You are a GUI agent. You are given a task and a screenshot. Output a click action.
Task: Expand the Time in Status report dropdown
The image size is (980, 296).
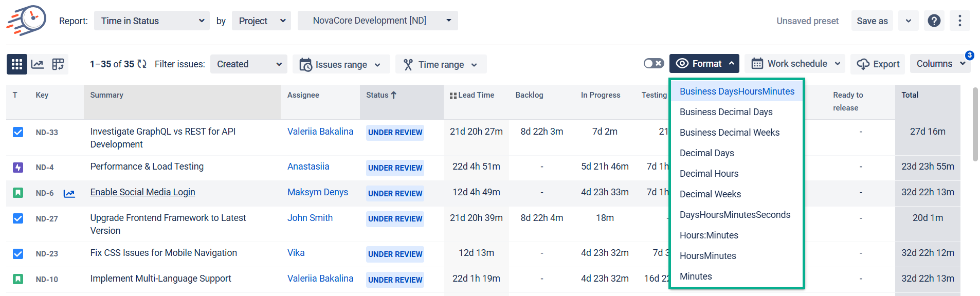pyautogui.click(x=152, y=21)
